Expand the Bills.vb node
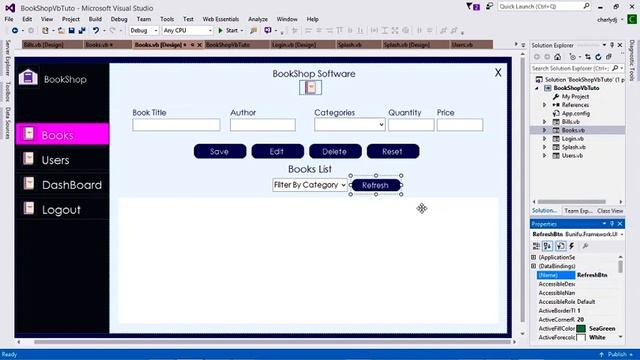This screenshot has width=640, height=360. pos(544,122)
